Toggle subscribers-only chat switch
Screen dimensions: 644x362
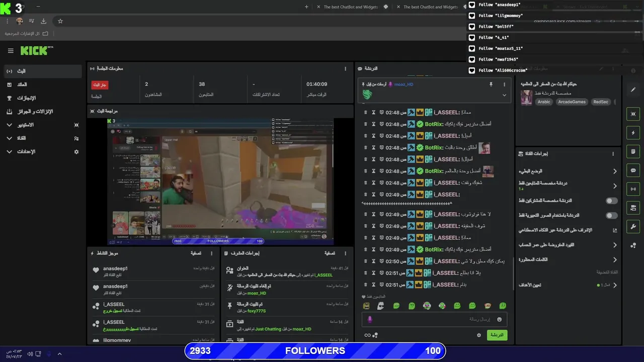click(x=611, y=201)
